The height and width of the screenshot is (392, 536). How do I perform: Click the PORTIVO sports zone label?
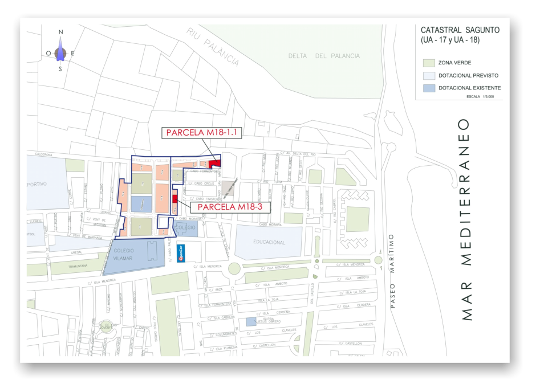click(37, 184)
